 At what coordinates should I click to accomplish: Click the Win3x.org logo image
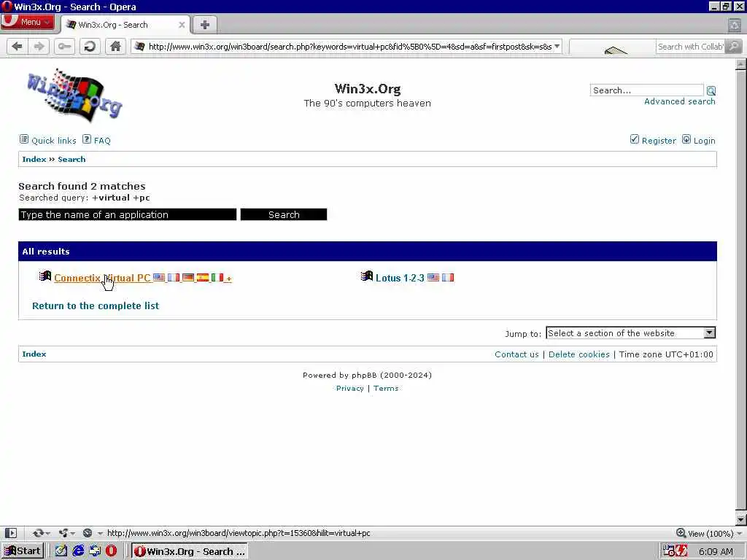coord(75,94)
